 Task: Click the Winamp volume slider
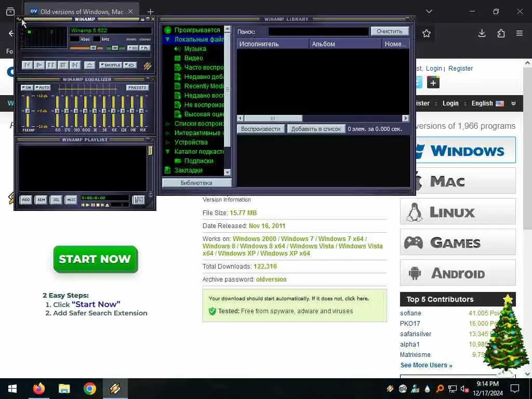(x=86, y=48)
